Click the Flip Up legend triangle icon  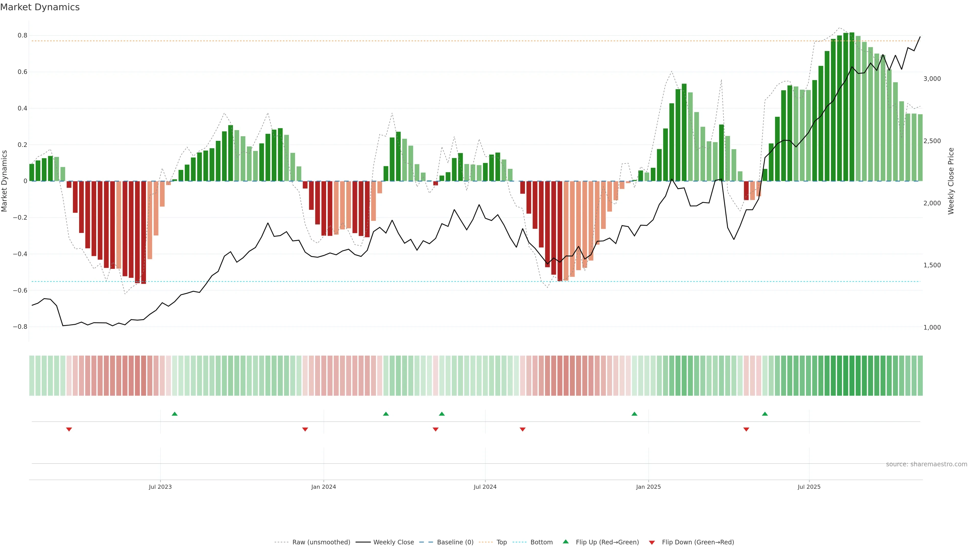click(x=566, y=542)
